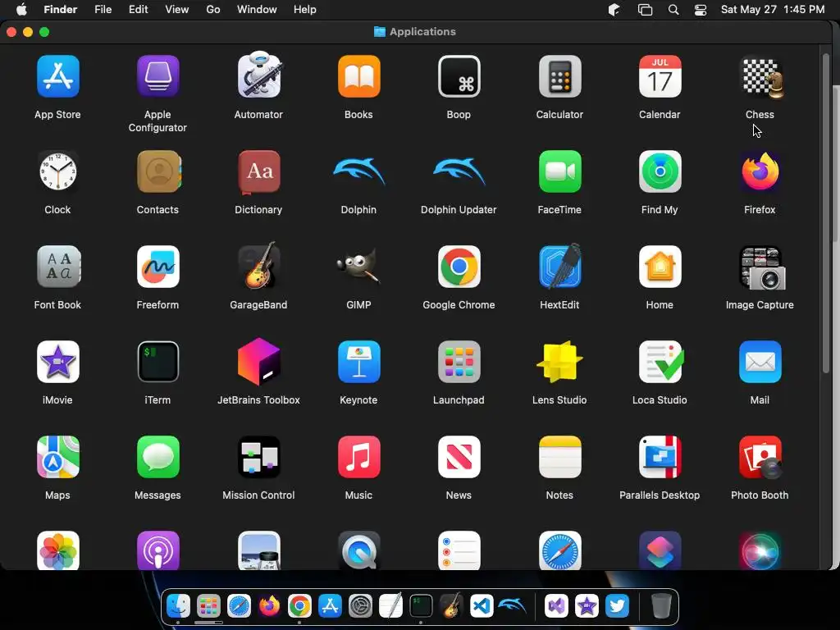Screen dimensions: 840x630
Task: Open the Edit menu
Action: [138, 10]
